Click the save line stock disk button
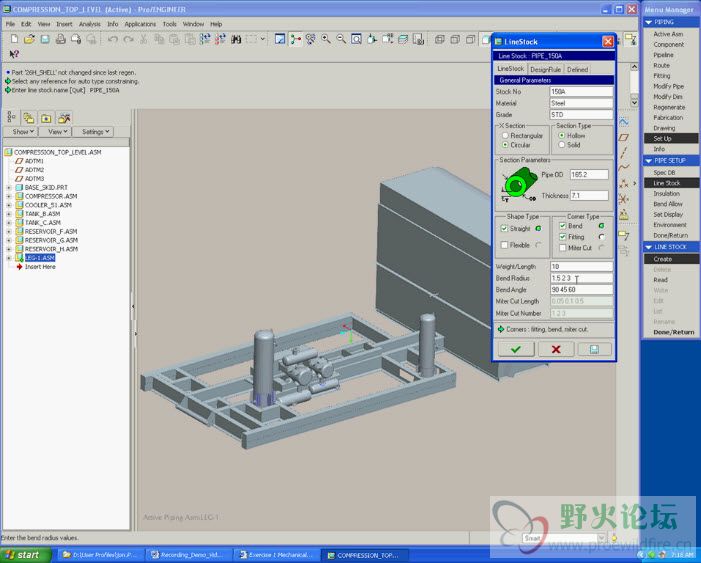701x563 pixels. (x=594, y=349)
